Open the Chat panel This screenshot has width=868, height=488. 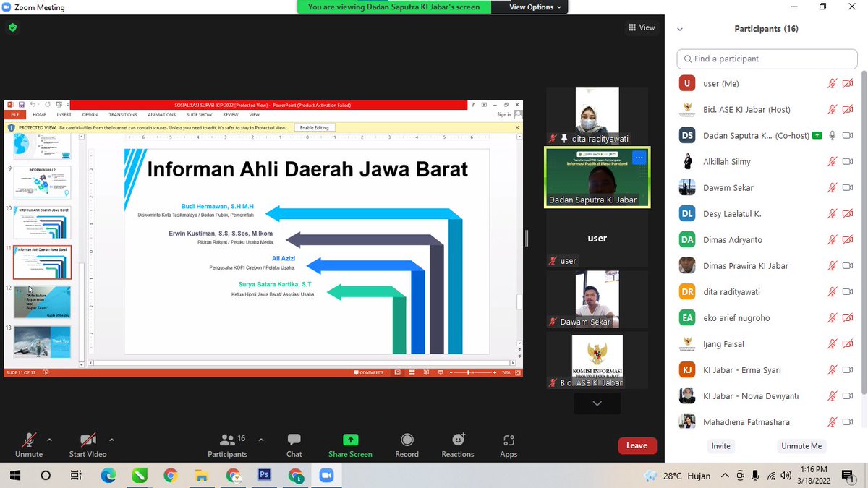tap(294, 445)
